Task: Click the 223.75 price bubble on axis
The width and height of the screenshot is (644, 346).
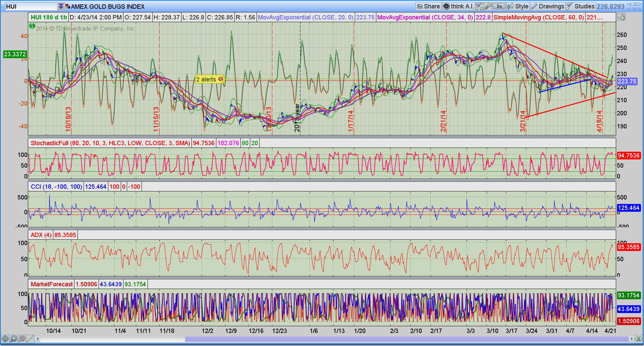Action: pos(627,81)
